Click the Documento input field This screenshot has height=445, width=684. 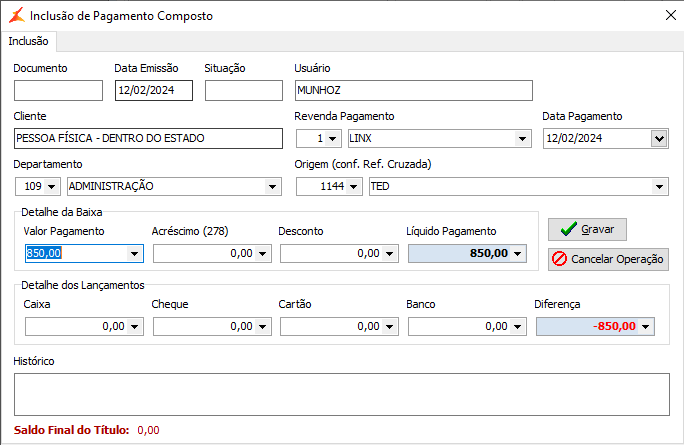point(58,91)
